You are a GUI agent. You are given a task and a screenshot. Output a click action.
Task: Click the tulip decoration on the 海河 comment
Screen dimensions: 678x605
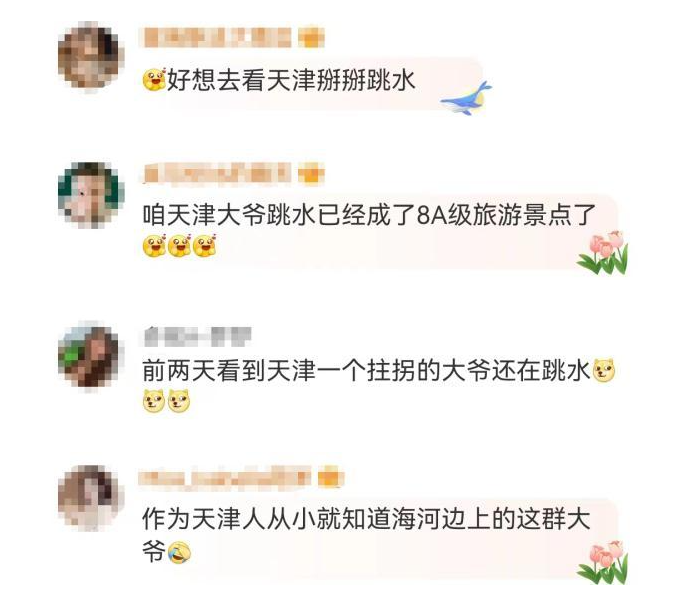(603, 561)
